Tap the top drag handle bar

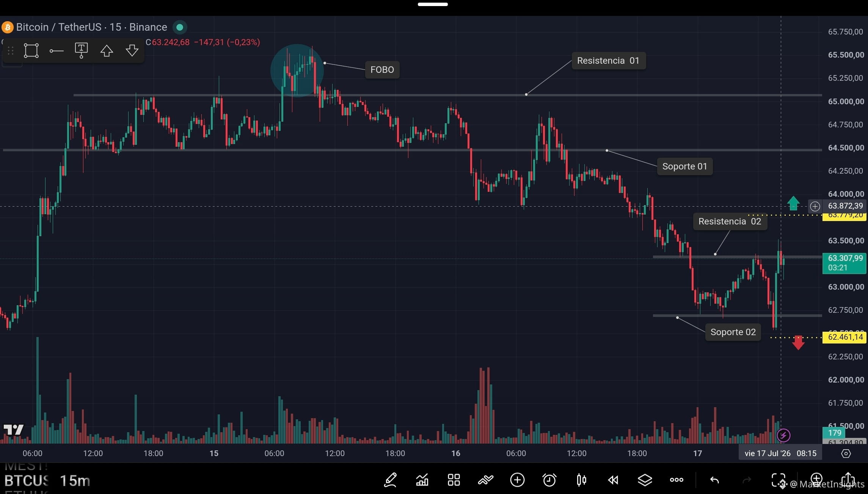[433, 5]
